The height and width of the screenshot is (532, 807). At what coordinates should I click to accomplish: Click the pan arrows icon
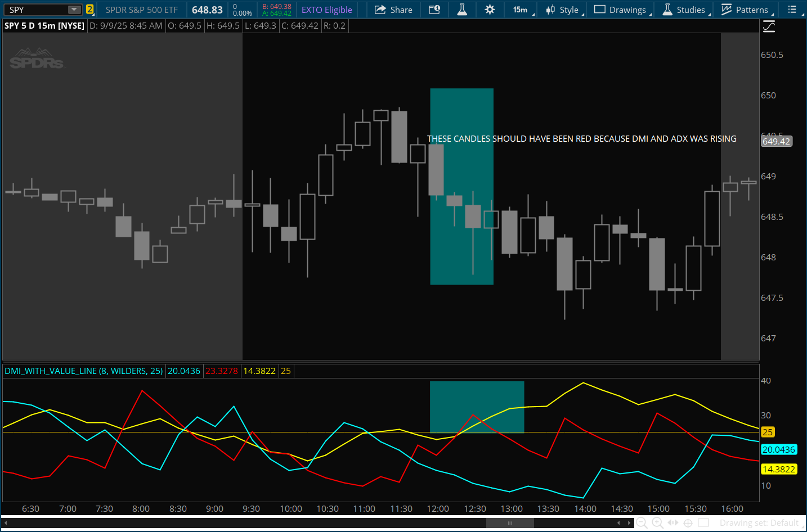(673, 523)
